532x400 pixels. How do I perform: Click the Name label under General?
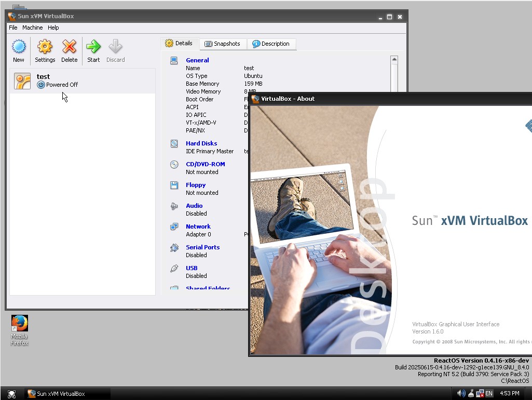click(193, 68)
